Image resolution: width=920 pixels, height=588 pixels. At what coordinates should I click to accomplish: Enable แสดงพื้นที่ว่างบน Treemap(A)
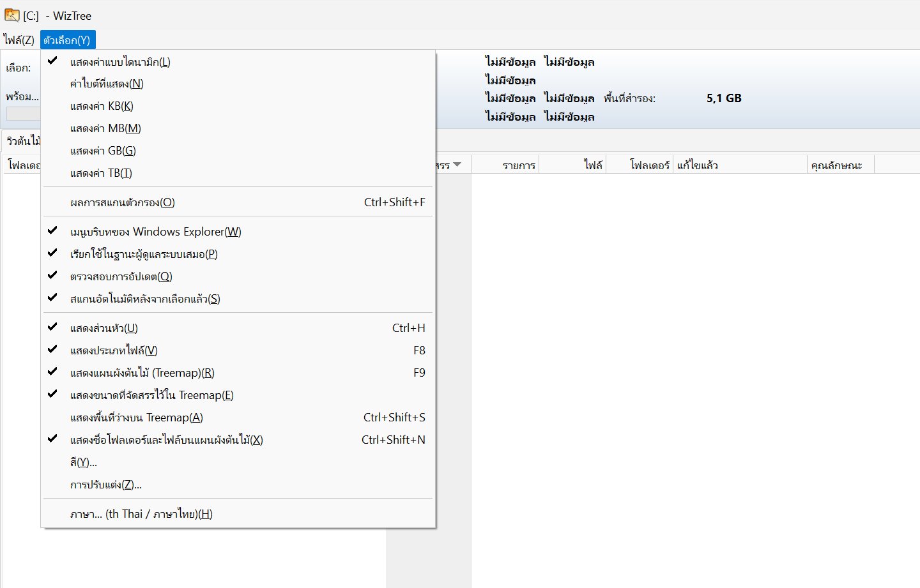click(238, 418)
